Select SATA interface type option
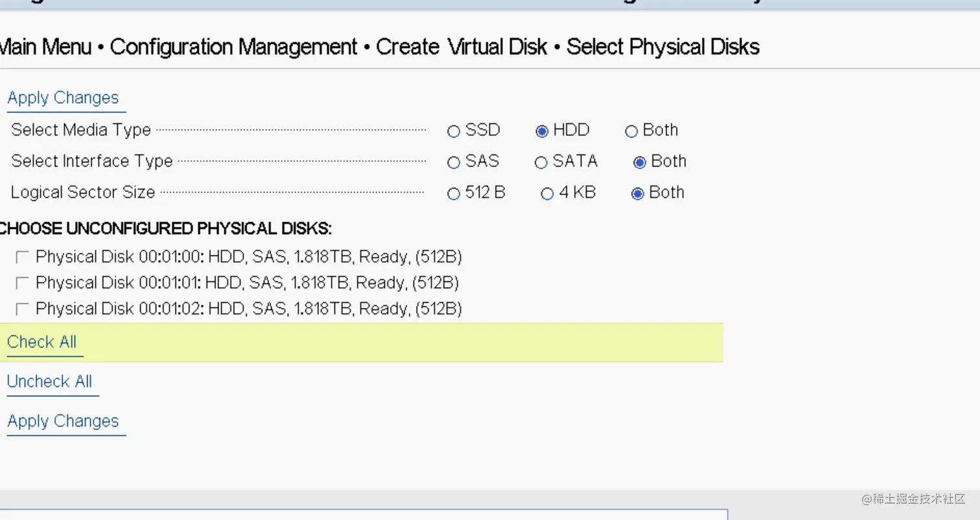 541,163
